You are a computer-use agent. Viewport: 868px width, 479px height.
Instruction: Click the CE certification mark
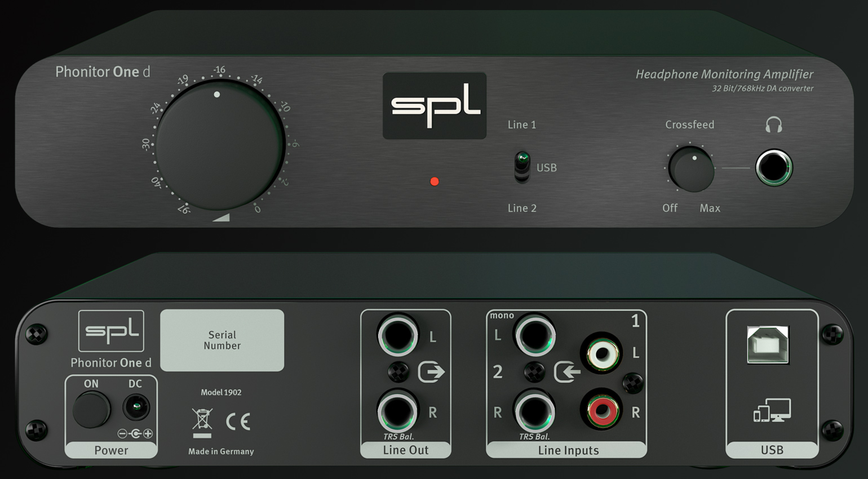point(238,422)
